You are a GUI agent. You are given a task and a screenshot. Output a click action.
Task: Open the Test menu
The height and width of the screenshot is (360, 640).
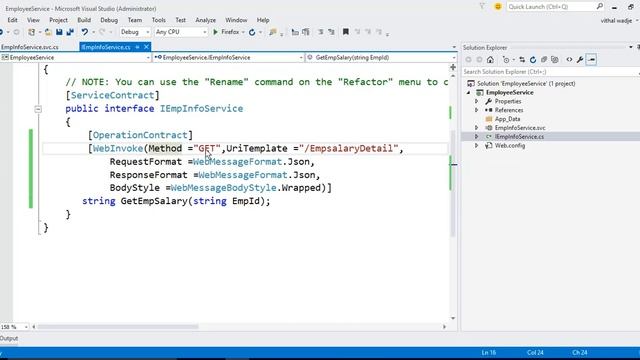(180, 20)
